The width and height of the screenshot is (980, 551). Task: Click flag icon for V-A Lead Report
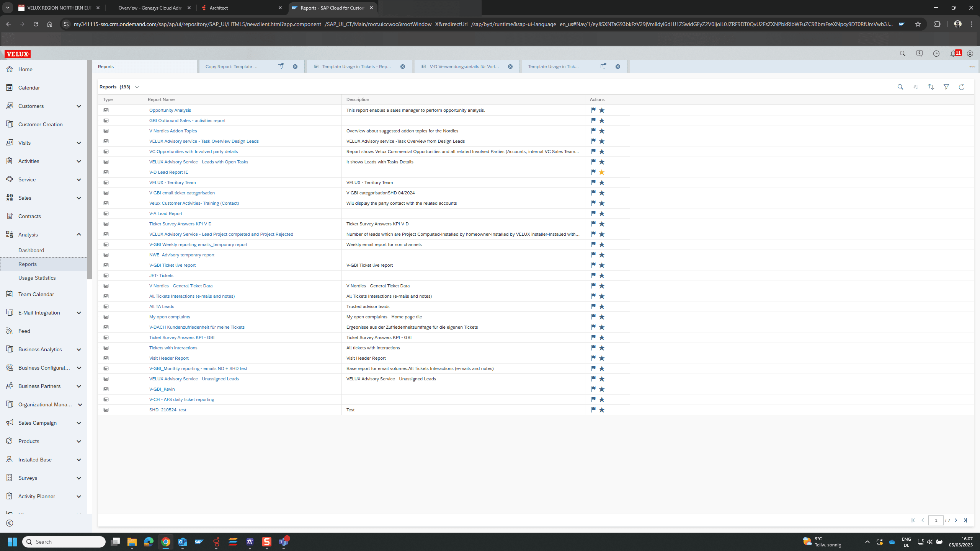coord(593,213)
